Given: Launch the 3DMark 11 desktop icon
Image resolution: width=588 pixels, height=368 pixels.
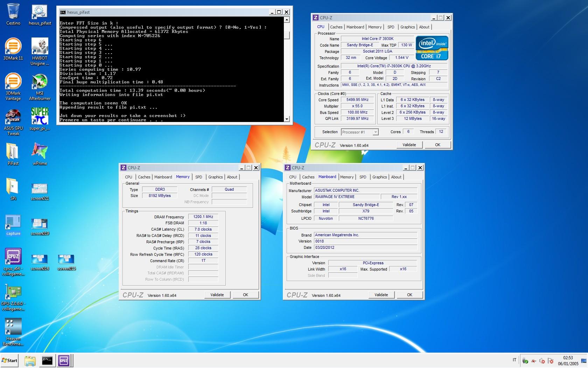Looking at the screenshot, I should [13, 49].
